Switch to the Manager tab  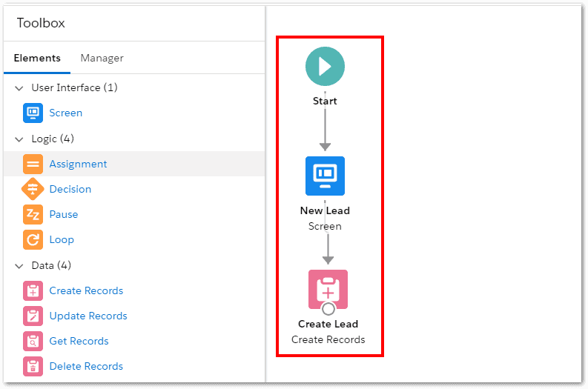pos(102,59)
